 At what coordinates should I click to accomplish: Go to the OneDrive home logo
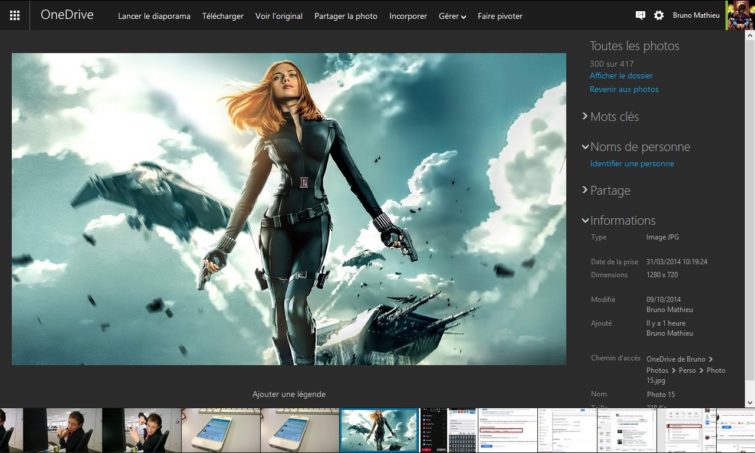coord(67,15)
